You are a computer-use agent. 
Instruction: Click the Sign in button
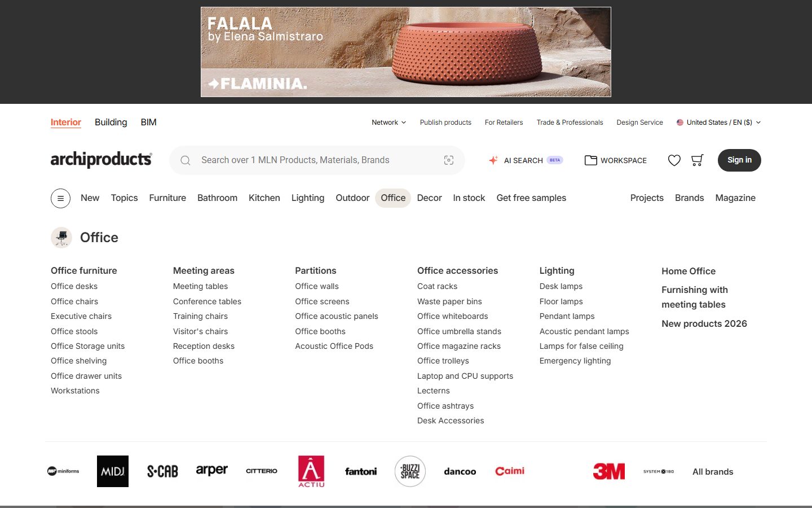(739, 160)
